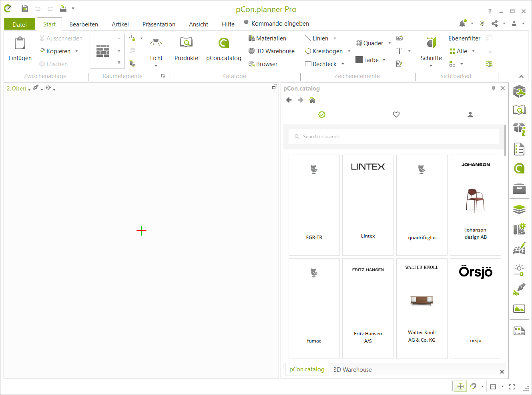532x395 pixels.
Task: Insert image icon in Zeichenelemente
Action: click(x=400, y=38)
